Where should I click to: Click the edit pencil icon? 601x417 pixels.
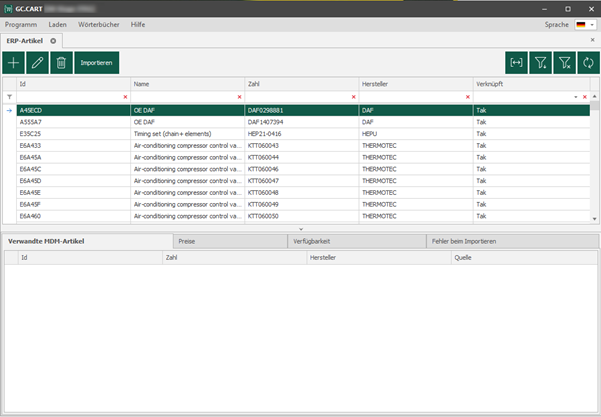(37, 62)
